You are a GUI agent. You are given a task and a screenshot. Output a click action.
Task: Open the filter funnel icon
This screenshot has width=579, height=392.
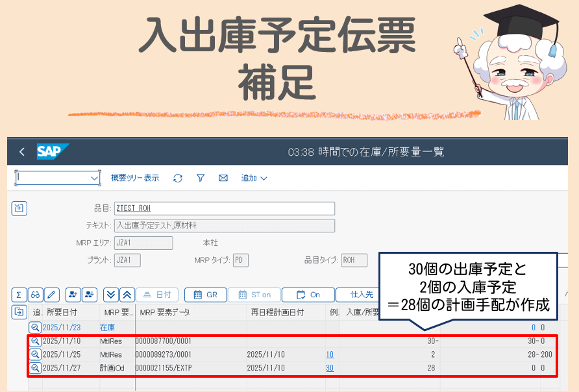click(x=201, y=178)
